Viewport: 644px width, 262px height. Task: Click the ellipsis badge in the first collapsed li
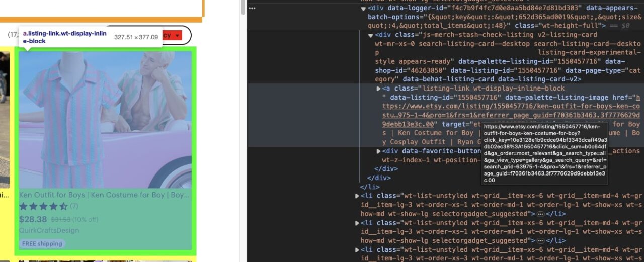(x=540, y=214)
